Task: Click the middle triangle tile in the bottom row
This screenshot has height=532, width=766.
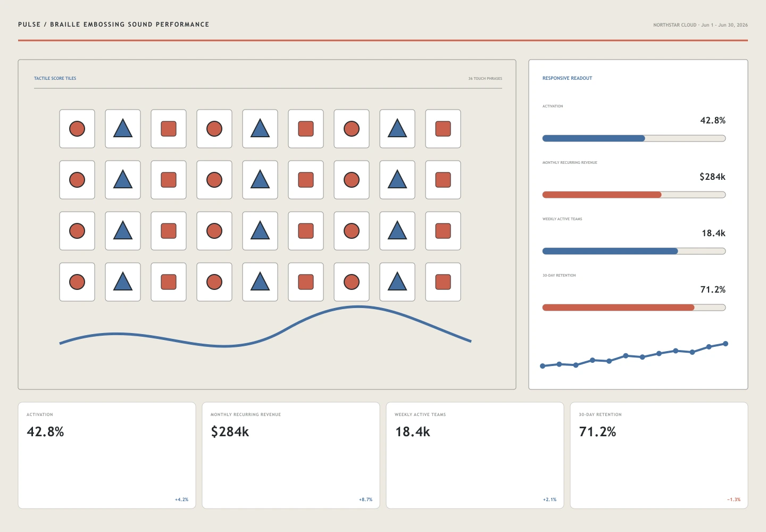Action: (x=260, y=282)
